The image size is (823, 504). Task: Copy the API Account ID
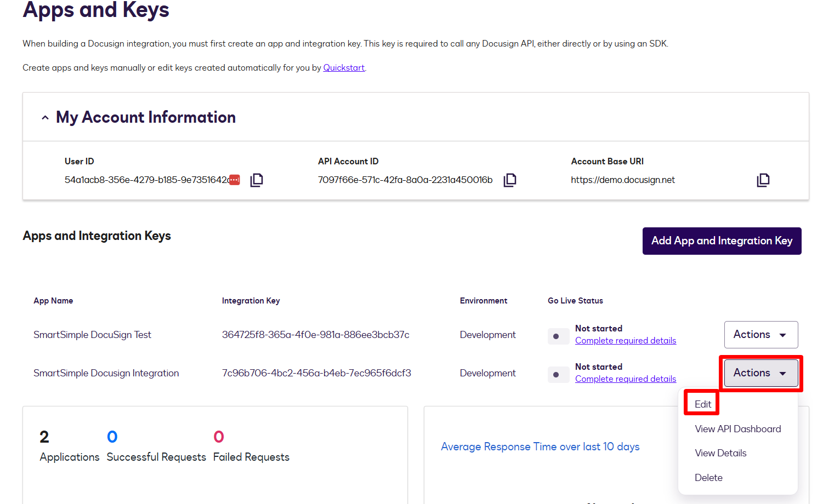click(510, 180)
